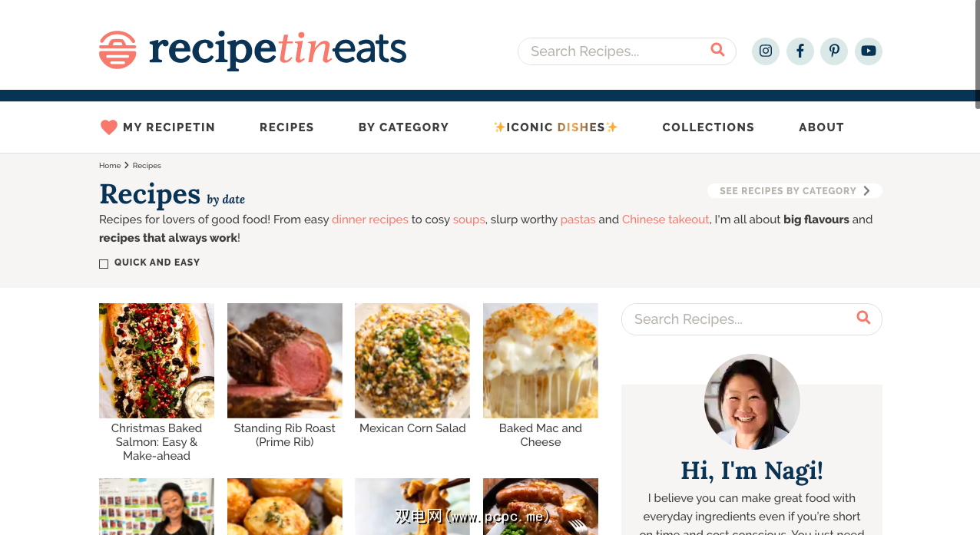Image resolution: width=980 pixels, height=535 pixels.
Task: Open the Iconic Dishes menu item
Action: click(x=555, y=127)
